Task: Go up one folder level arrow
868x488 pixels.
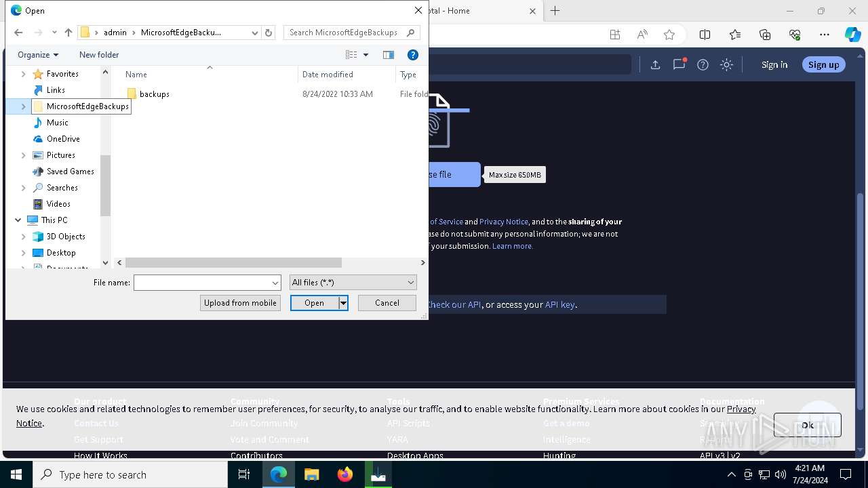Action: point(68,33)
